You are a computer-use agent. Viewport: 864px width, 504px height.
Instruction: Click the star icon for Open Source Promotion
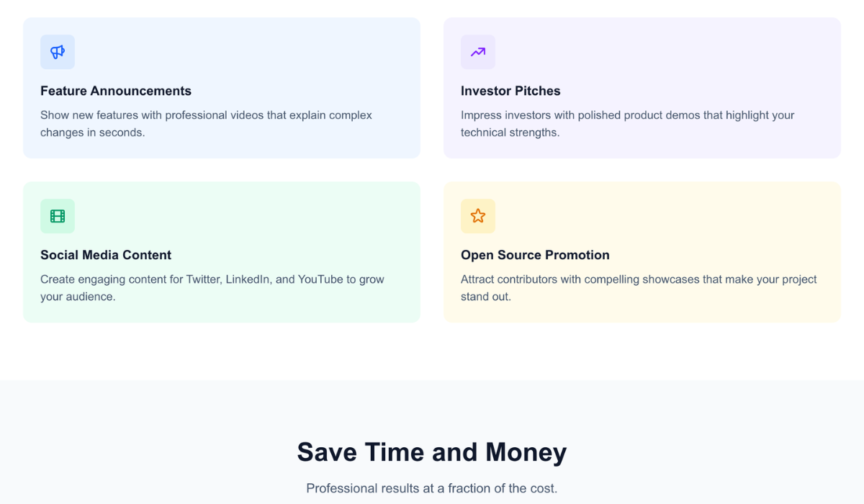click(478, 216)
